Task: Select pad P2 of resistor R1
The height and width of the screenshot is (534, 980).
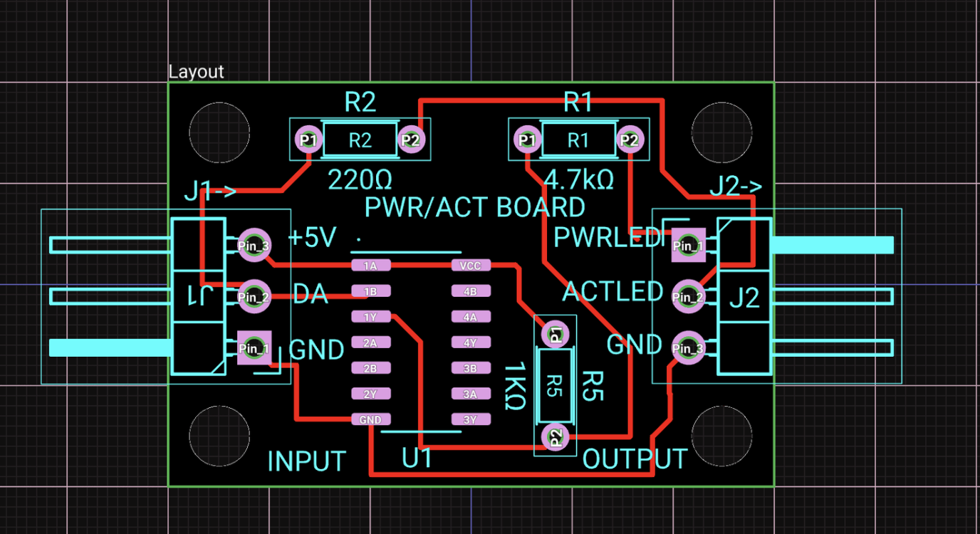Action: [630, 140]
